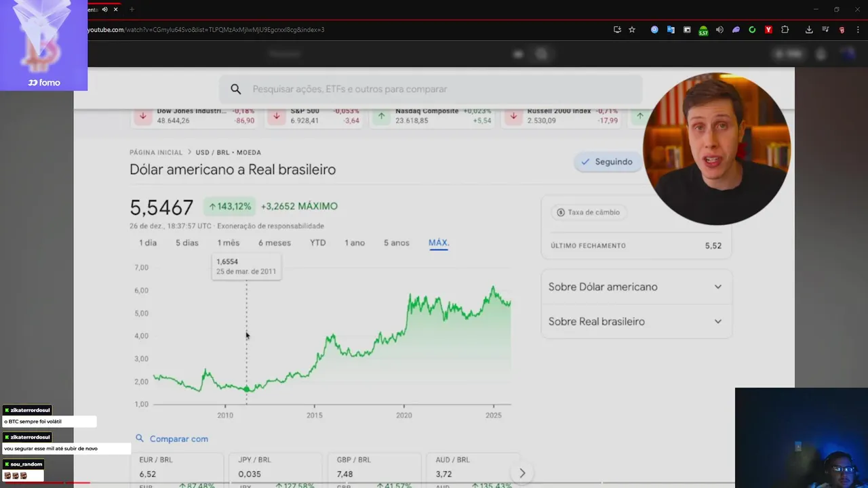
Task: Click the red shield extension icon
Action: click(x=842, y=30)
